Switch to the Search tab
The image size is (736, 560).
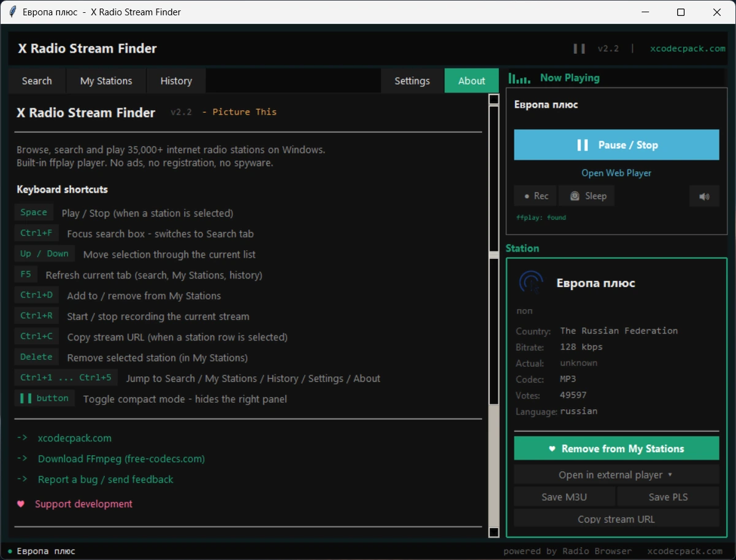(x=37, y=80)
